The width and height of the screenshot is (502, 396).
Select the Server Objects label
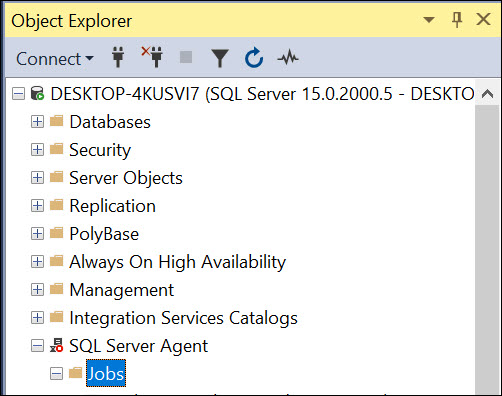126,178
